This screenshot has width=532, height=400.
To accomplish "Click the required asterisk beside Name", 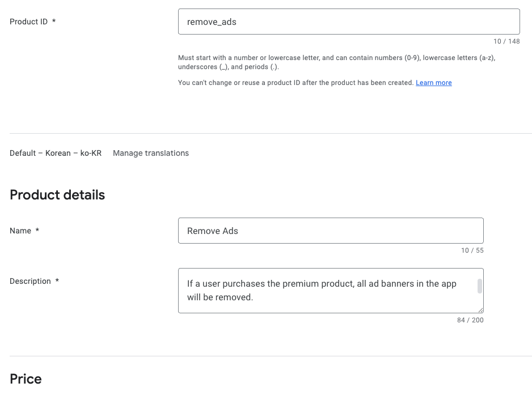I will tap(37, 231).
